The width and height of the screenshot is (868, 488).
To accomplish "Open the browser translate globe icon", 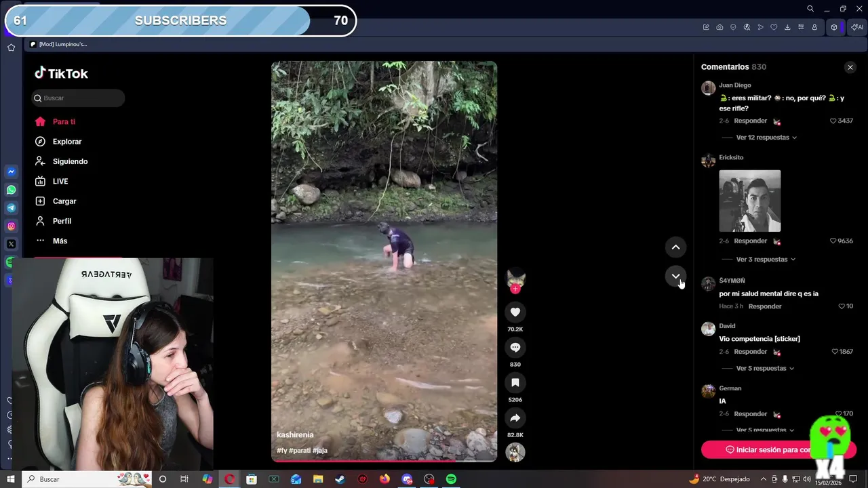I will point(747,27).
